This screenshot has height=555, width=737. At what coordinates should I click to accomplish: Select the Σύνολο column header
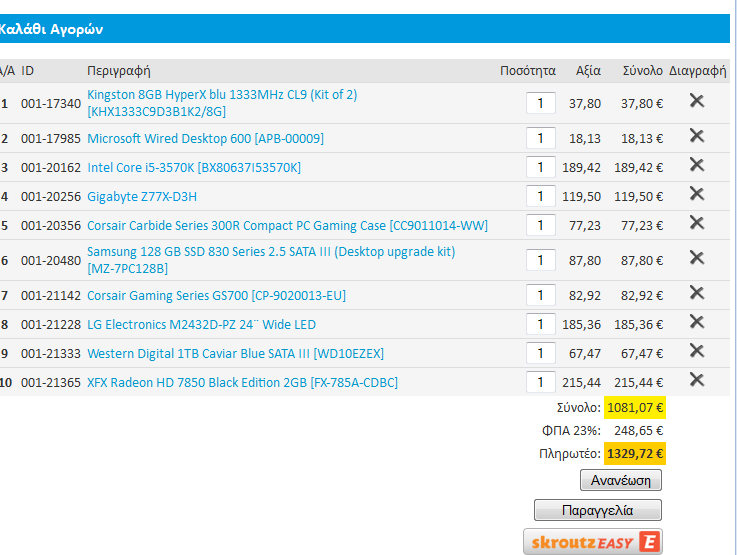click(643, 71)
